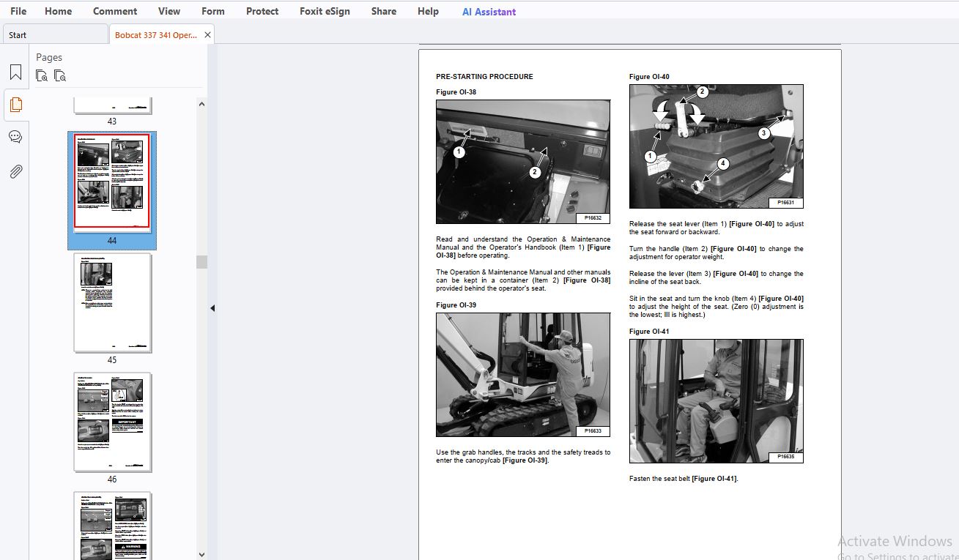959x560 pixels.
Task: Select page 43 thumbnail
Action: (x=113, y=105)
